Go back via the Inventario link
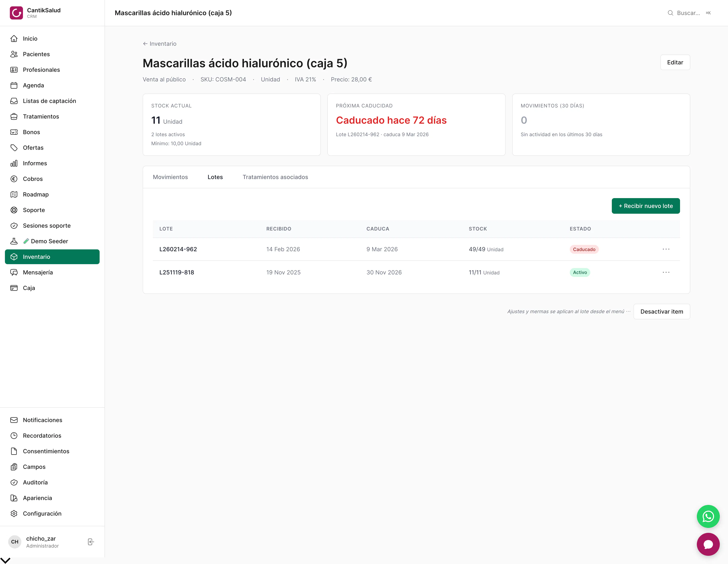728x564 pixels. pos(160,44)
